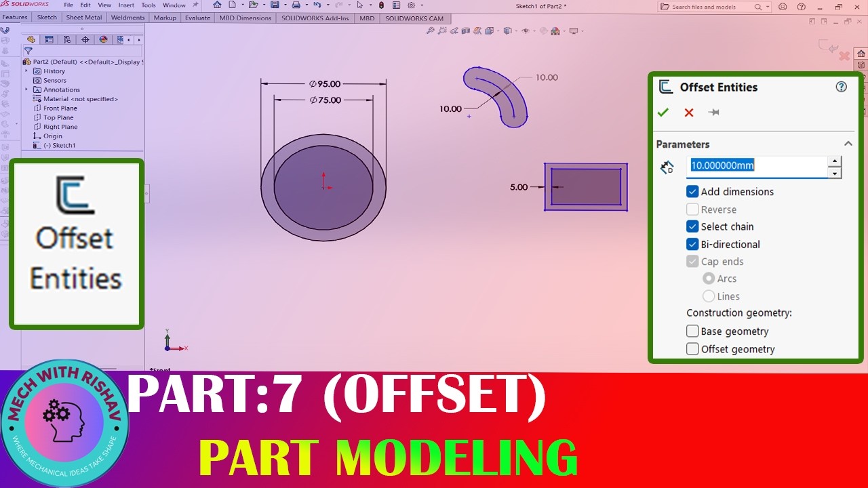This screenshot has width=868, height=488.
Task: Open the DisplayManager tab icon
Action: click(x=103, y=39)
